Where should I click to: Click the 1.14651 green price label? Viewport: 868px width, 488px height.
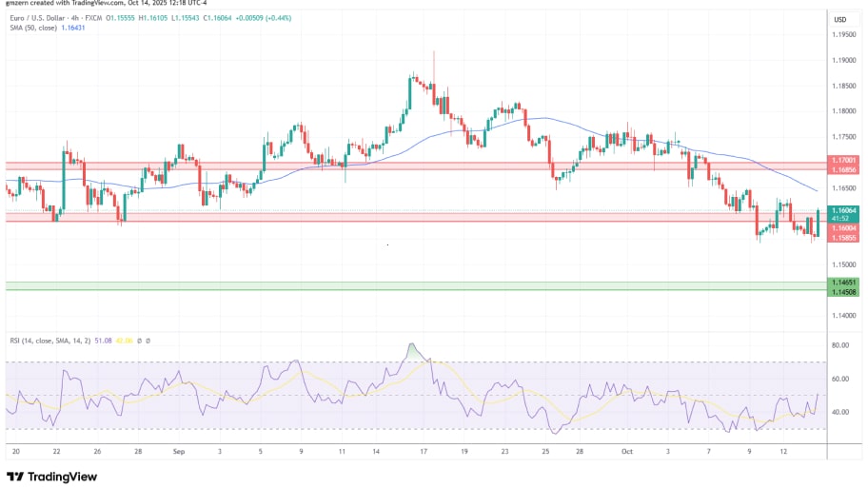tap(842, 283)
